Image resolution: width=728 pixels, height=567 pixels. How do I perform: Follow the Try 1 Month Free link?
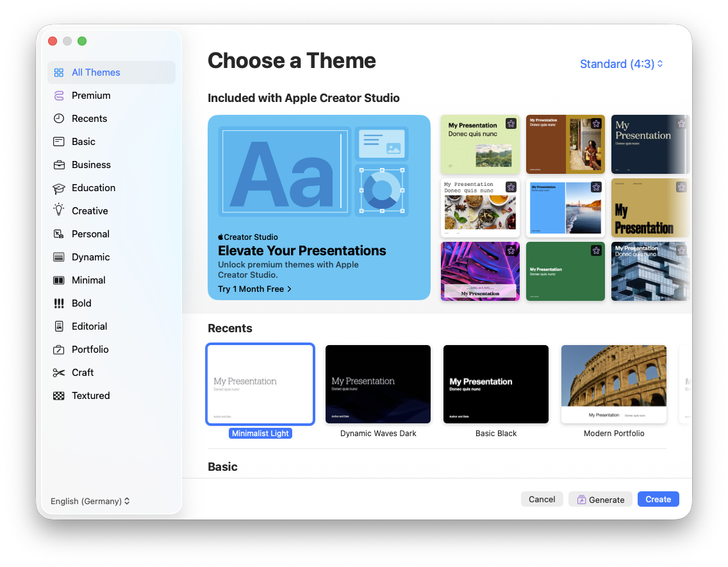[255, 289]
